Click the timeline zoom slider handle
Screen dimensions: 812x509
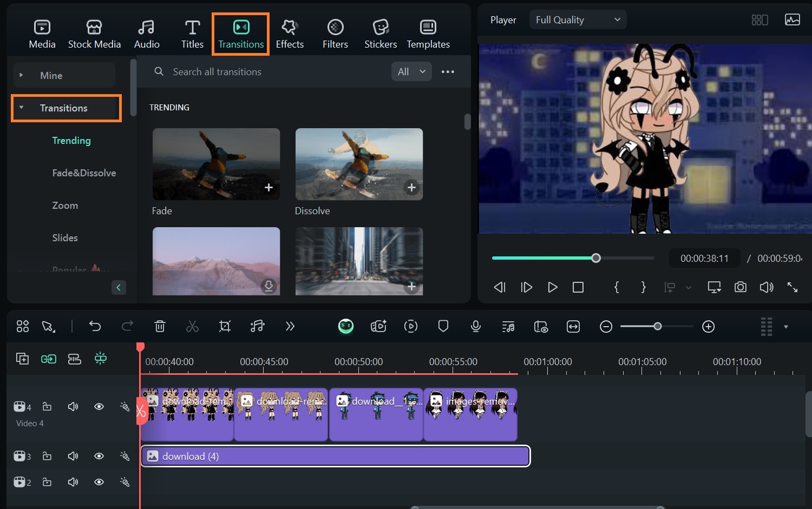click(657, 327)
